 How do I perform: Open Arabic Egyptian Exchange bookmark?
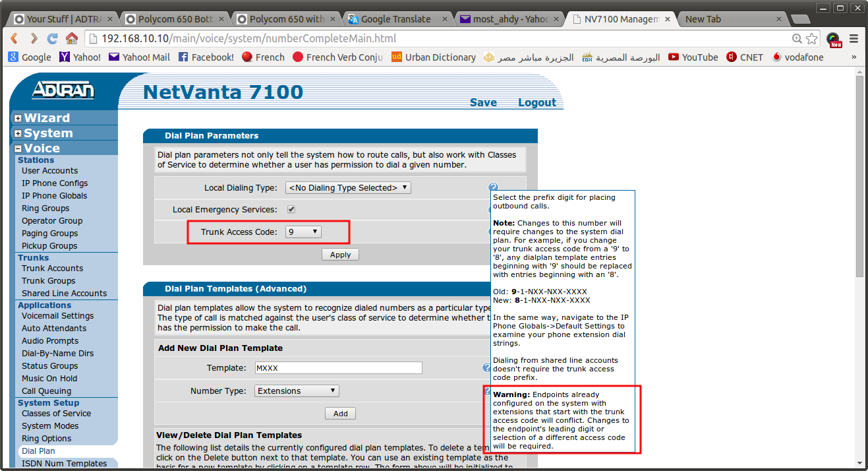[621, 57]
